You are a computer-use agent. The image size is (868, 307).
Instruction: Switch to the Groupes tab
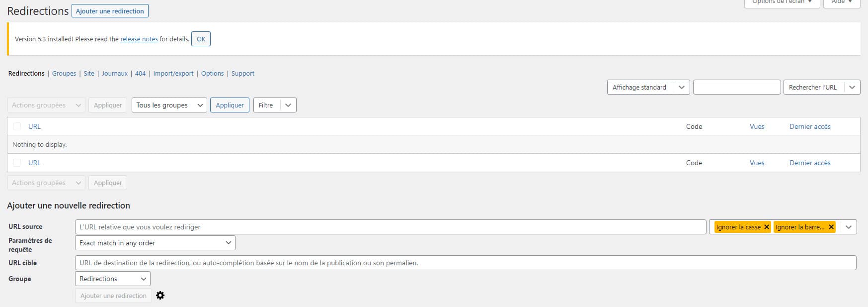[64, 73]
